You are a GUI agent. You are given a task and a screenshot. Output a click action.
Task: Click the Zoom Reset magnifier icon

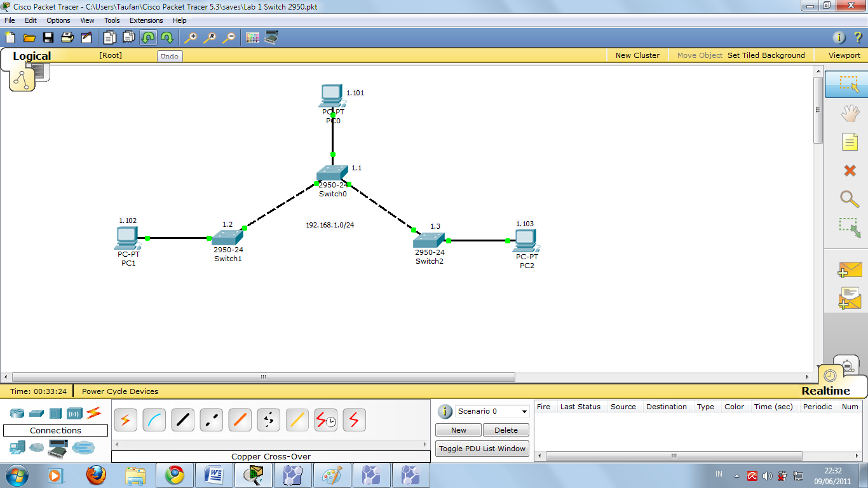point(210,37)
